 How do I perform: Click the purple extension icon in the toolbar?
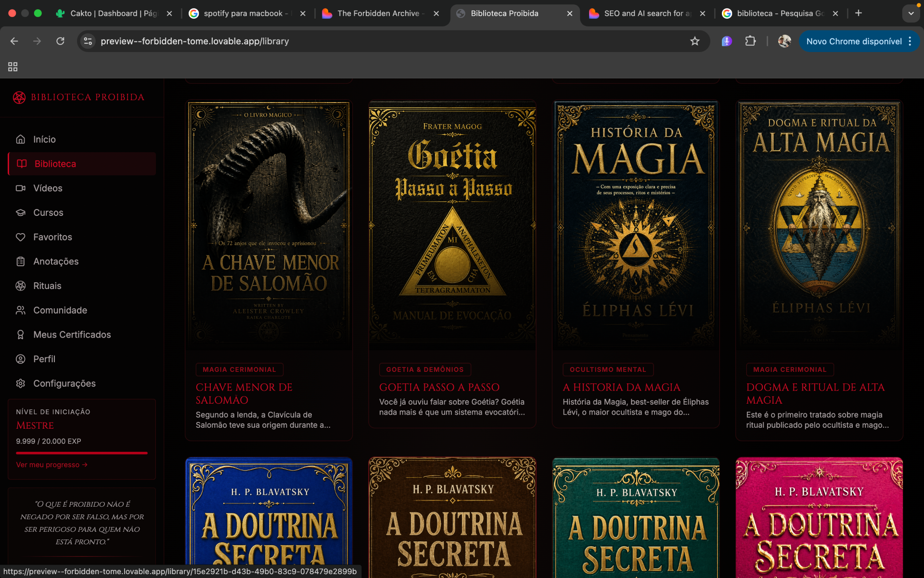(727, 41)
